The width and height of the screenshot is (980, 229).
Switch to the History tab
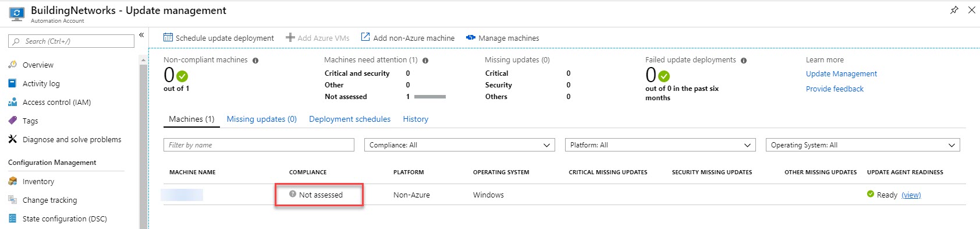(x=416, y=119)
